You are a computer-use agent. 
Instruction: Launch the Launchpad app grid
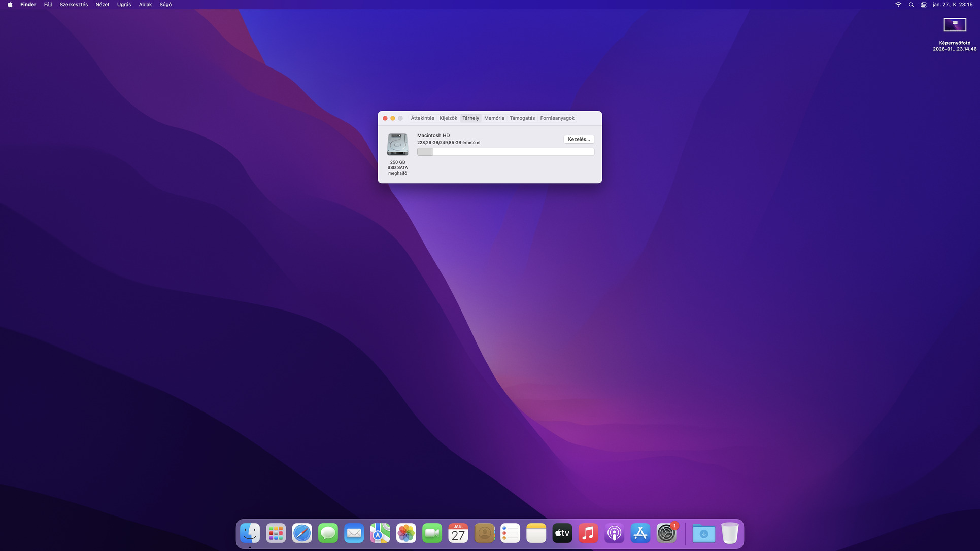click(276, 533)
